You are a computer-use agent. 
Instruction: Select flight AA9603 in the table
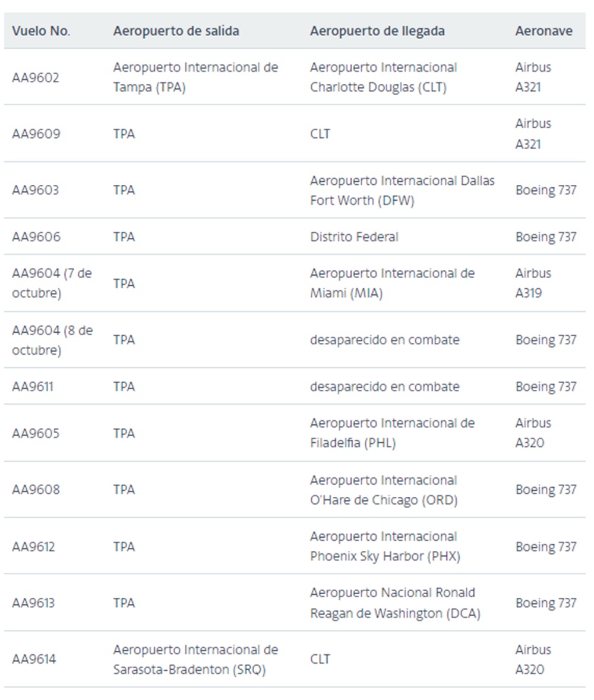pyautogui.click(x=35, y=190)
